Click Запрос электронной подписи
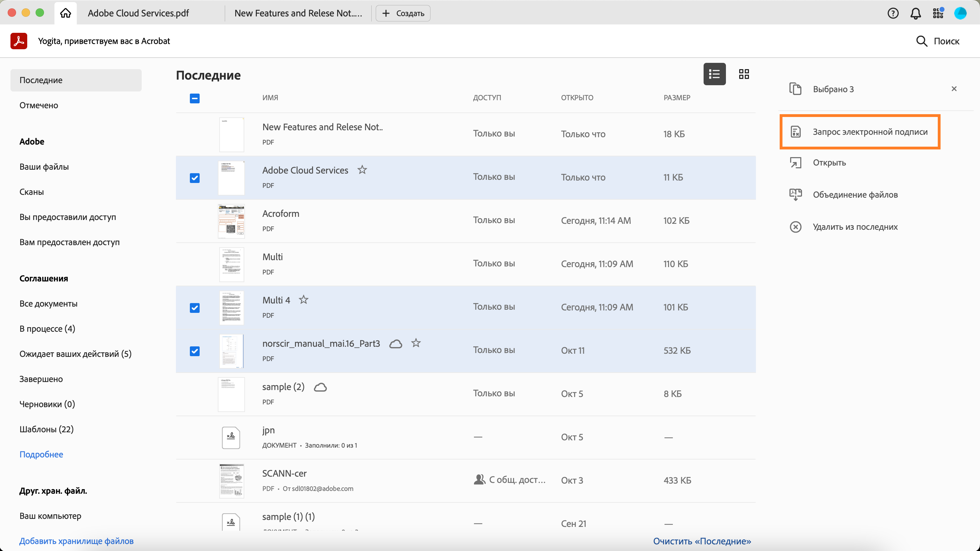This screenshot has height=551, width=980. pos(870,132)
